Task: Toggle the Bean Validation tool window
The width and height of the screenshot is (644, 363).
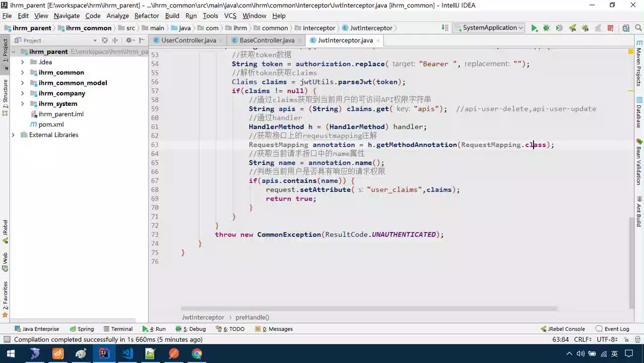Action: coord(638,162)
